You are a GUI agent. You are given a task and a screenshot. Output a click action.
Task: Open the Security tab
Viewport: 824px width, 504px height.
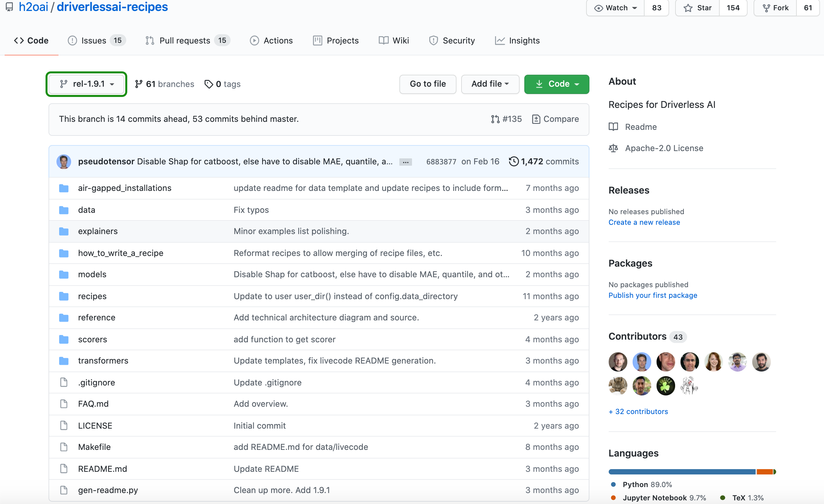tap(452, 41)
